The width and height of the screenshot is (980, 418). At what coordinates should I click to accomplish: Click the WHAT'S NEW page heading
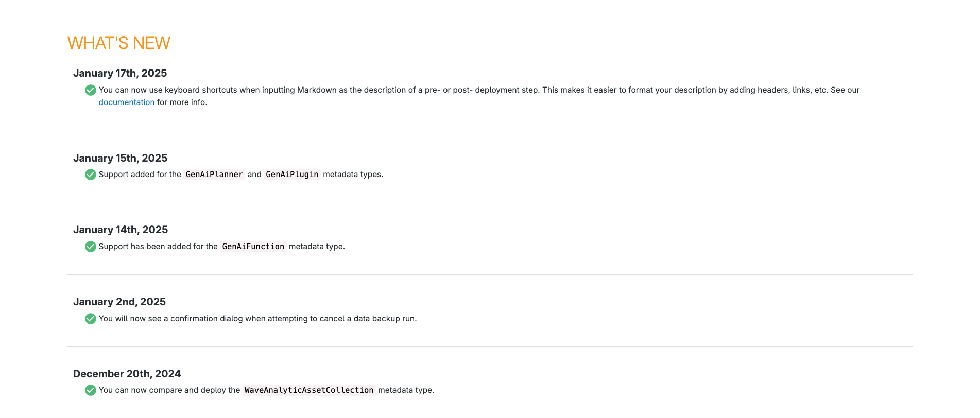pyautogui.click(x=118, y=43)
